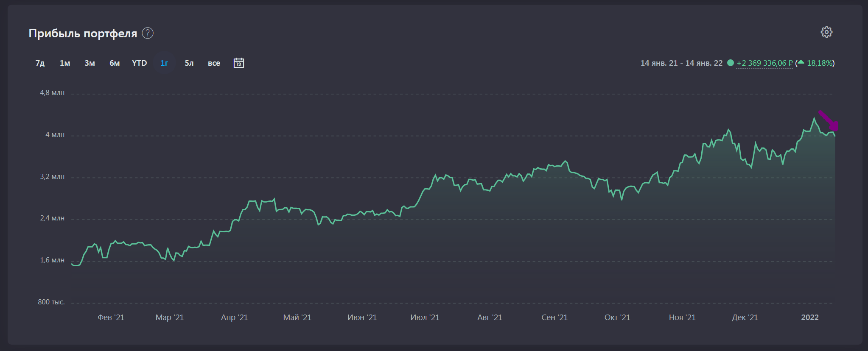The height and width of the screenshot is (351, 868).
Task: Click the 18,18% percentage change
Action: (x=820, y=63)
